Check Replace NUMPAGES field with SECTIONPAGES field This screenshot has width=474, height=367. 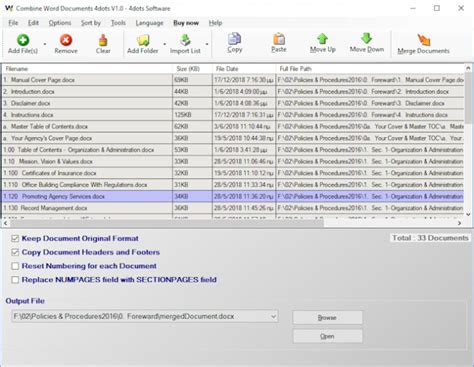pos(15,280)
